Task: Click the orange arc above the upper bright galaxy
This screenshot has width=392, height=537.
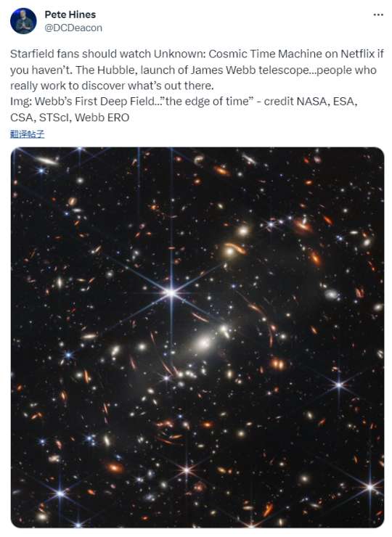Action: click(235, 247)
